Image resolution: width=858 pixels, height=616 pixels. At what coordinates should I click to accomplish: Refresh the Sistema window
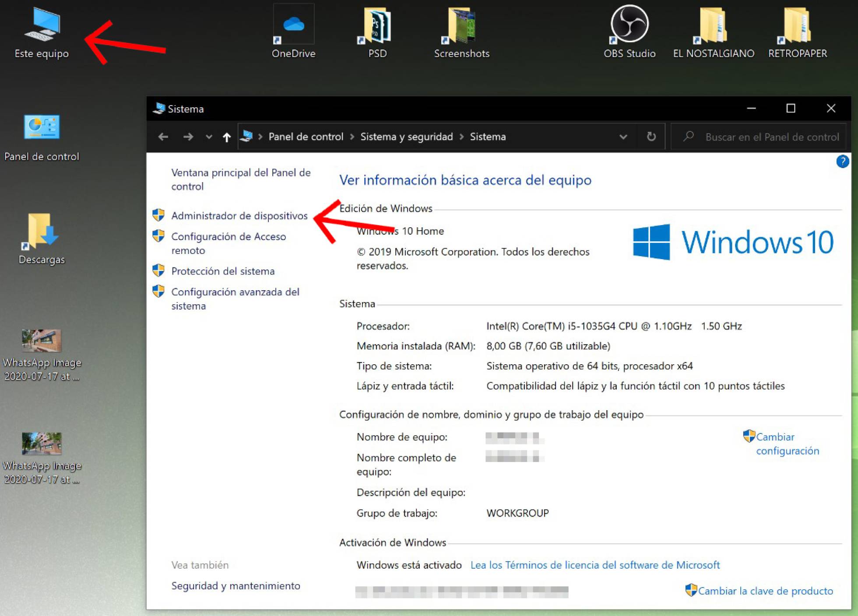(x=651, y=137)
